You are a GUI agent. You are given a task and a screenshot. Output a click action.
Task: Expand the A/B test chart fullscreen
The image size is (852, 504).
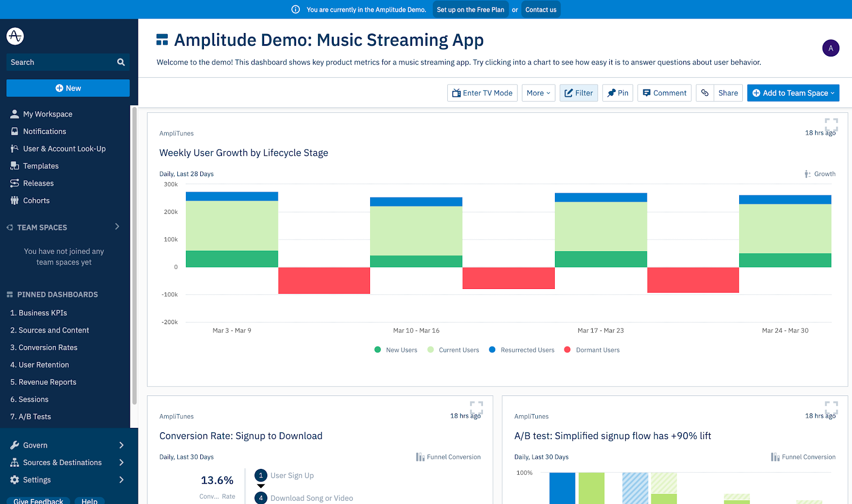click(831, 408)
